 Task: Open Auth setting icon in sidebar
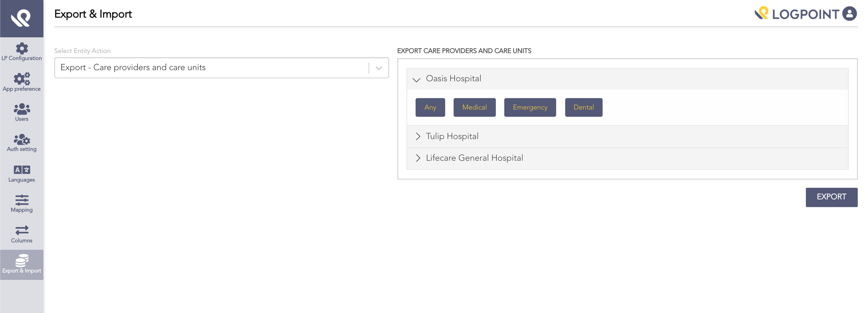point(22,140)
